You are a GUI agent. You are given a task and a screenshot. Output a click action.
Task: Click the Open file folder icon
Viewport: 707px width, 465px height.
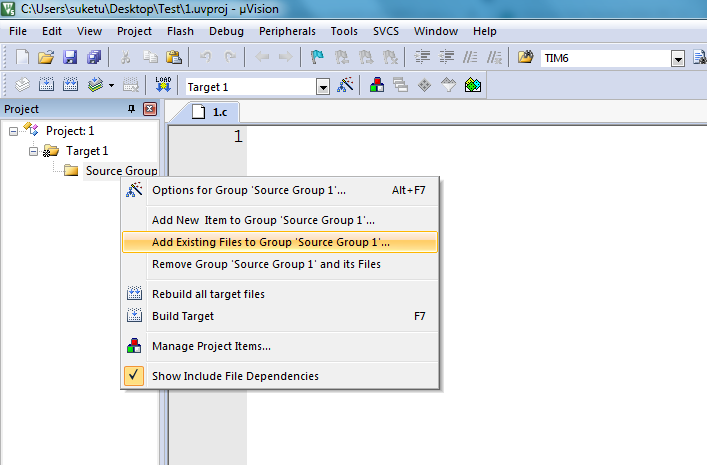pos(46,58)
